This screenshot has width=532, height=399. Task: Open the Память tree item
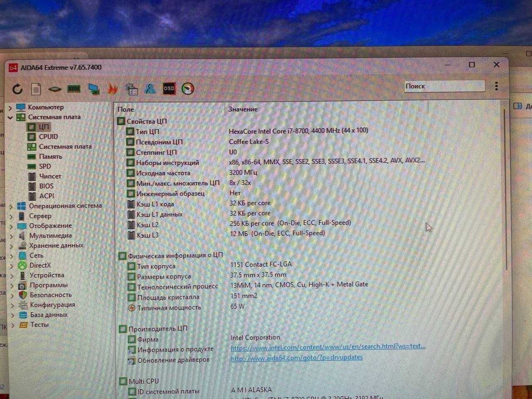tap(50, 157)
